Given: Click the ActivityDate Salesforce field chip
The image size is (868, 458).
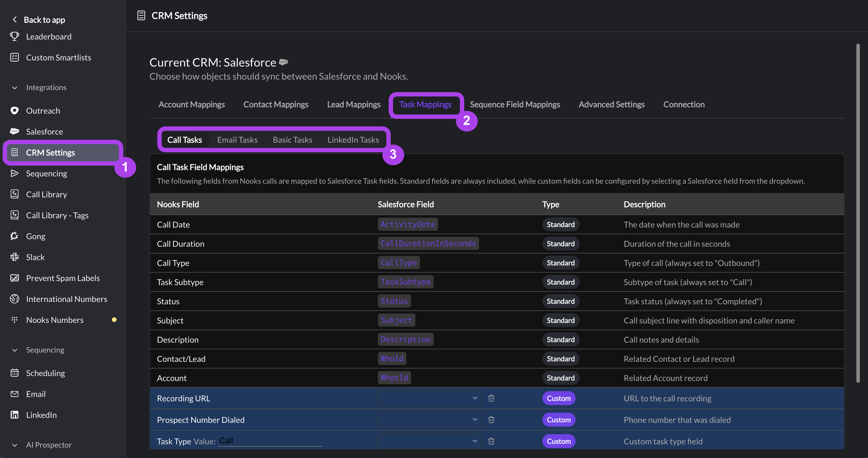Looking at the screenshot, I should [x=408, y=224].
